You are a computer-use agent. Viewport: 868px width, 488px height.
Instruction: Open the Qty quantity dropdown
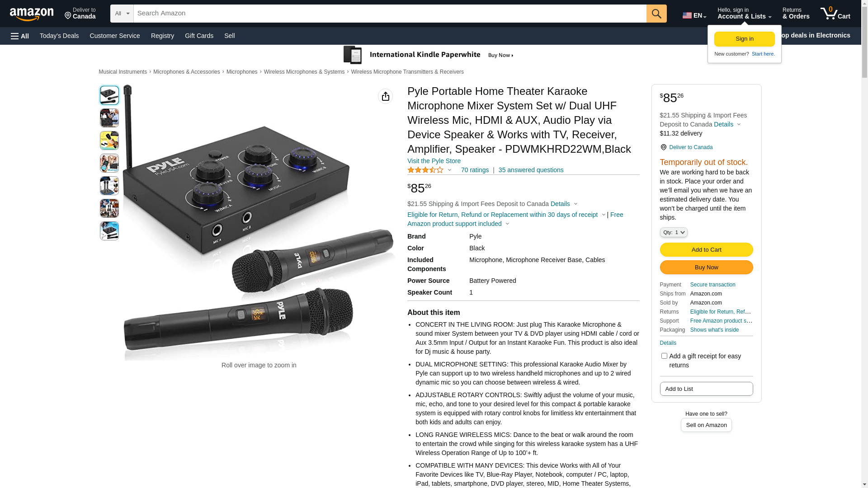[674, 232]
